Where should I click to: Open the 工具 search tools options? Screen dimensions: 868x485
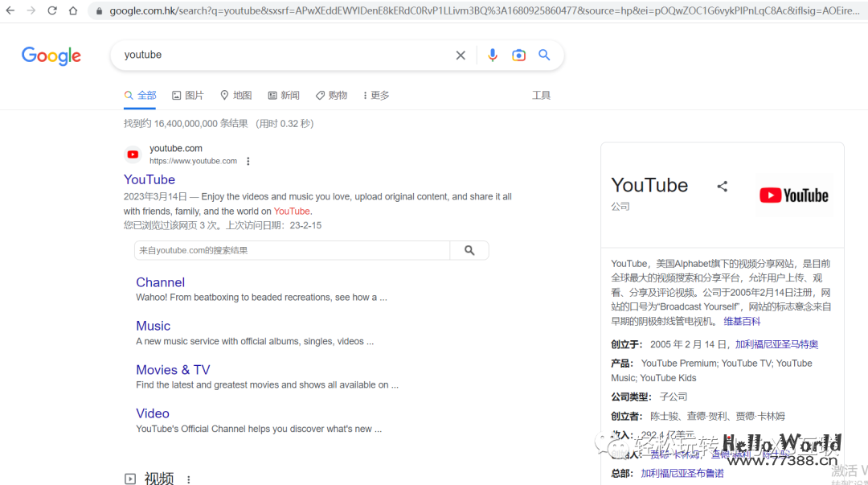541,94
